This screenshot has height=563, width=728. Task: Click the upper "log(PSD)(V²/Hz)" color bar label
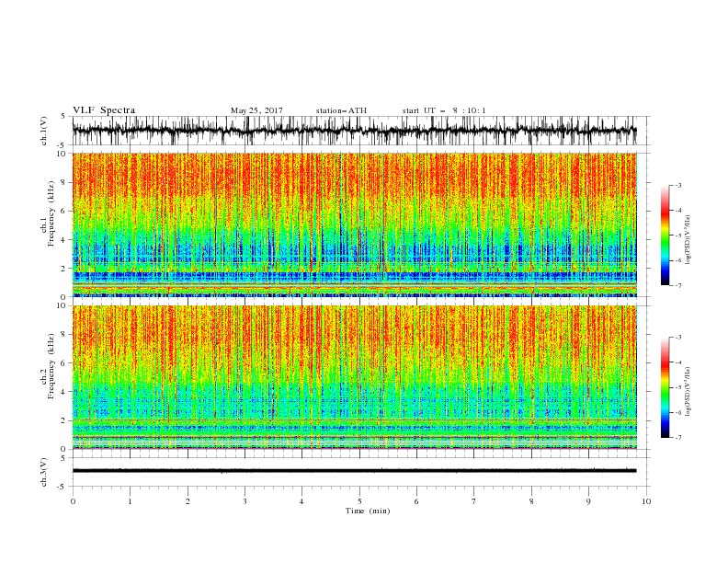[x=688, y=240]
